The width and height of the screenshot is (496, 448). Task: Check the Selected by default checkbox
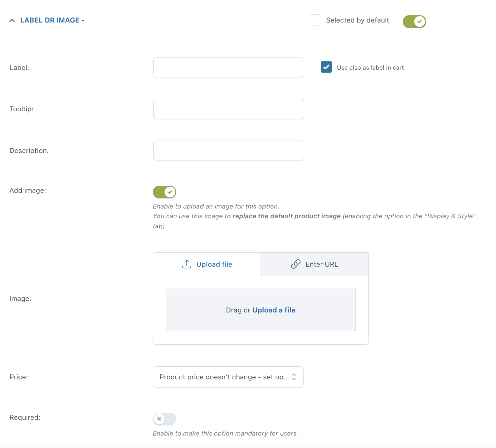(x=315, y=20)
